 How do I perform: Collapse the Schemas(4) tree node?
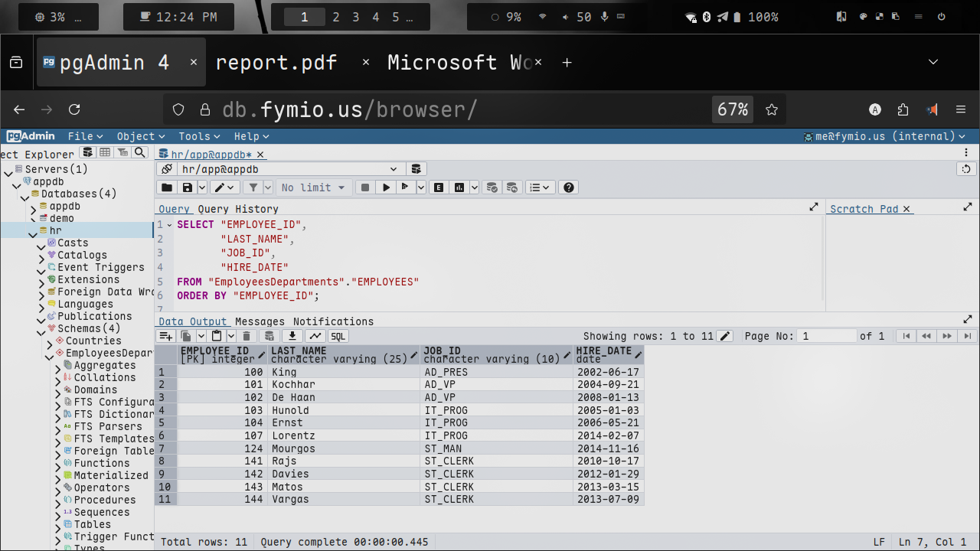tap(41, 329)
